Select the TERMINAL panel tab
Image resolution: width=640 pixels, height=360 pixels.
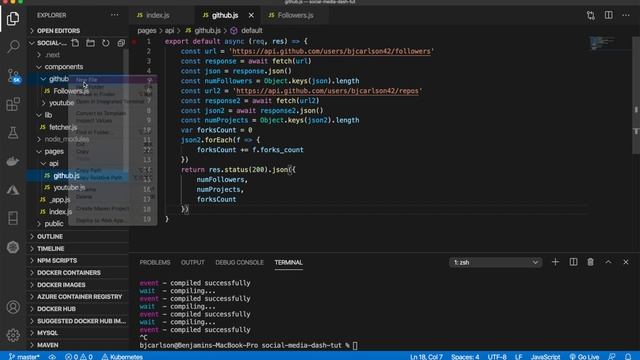click(x=289, y=262)
